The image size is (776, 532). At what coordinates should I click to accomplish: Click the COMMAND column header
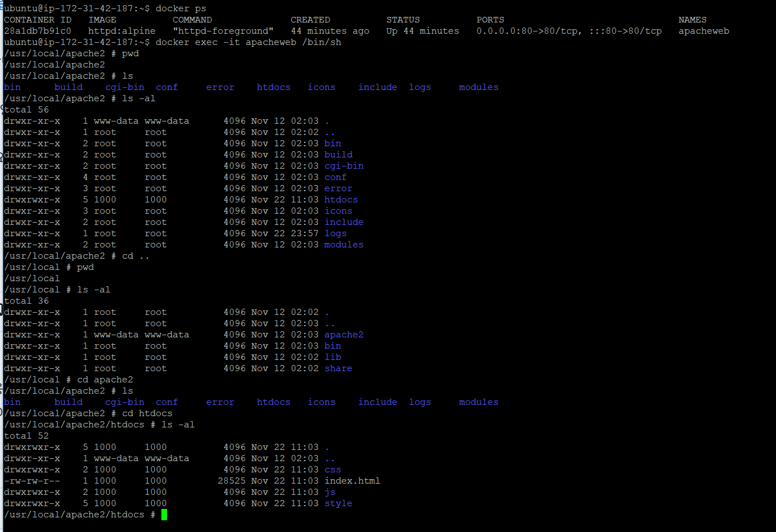[192, 20]
